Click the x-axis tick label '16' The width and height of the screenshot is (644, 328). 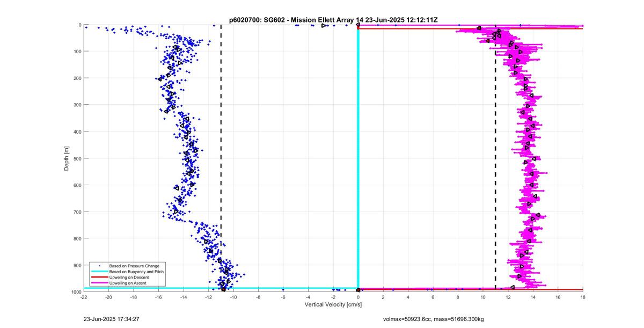click(x=558, y=297)
